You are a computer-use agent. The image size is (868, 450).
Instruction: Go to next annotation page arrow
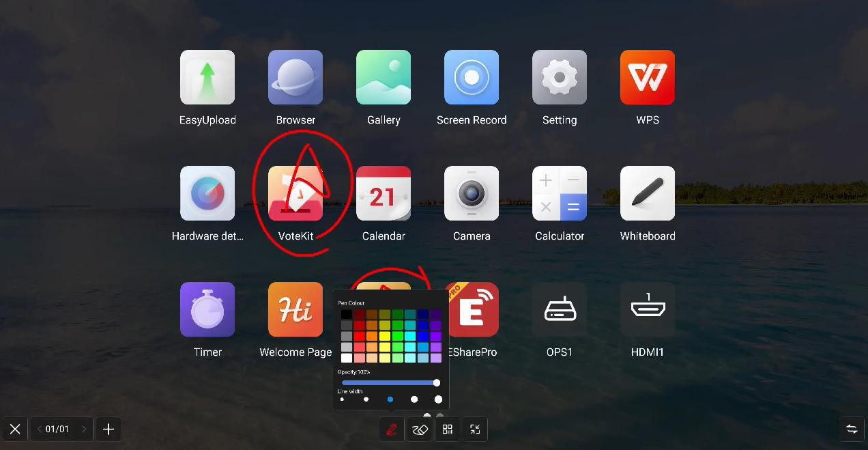[x=84, y=430]
